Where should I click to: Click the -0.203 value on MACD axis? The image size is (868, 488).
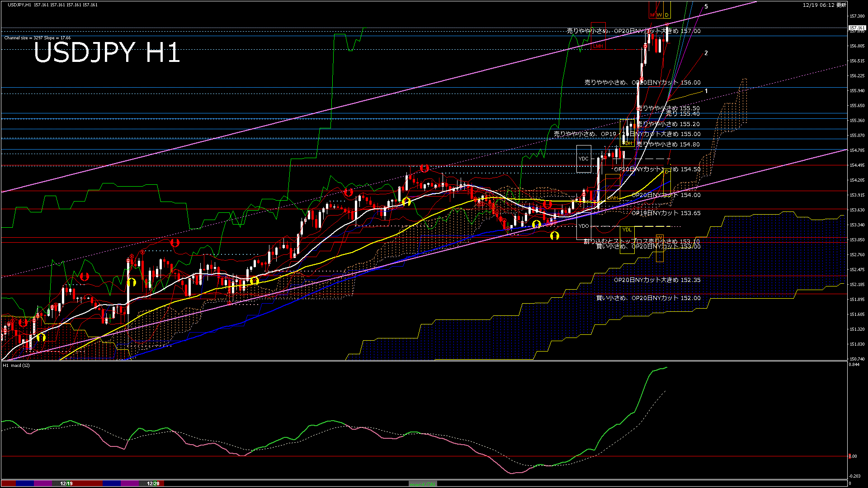point(854,476)
